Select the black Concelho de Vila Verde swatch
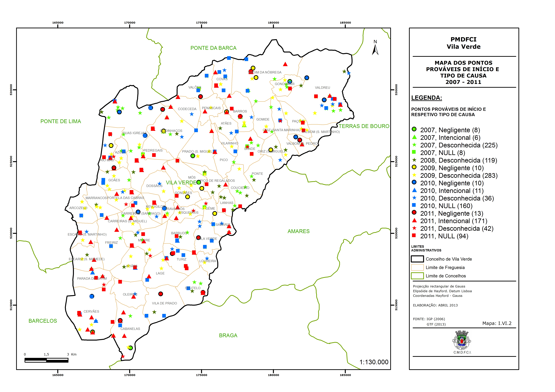555x392 pixels. 417,259
